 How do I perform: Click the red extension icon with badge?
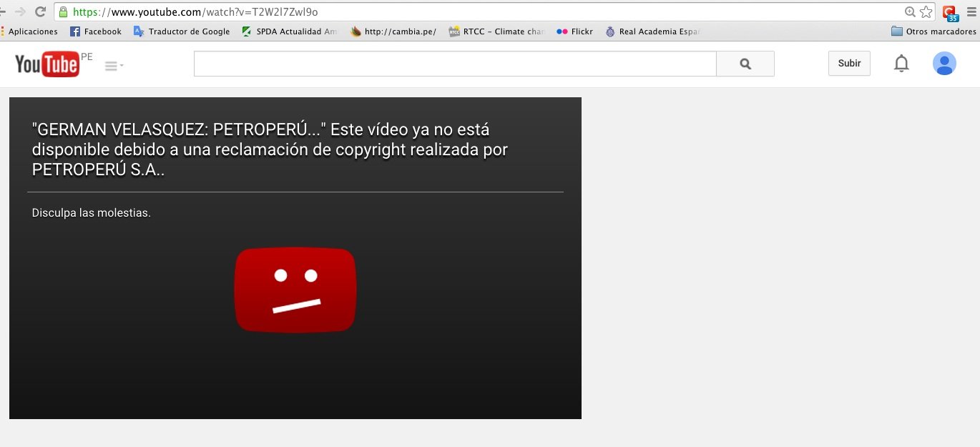pos(950,12)
